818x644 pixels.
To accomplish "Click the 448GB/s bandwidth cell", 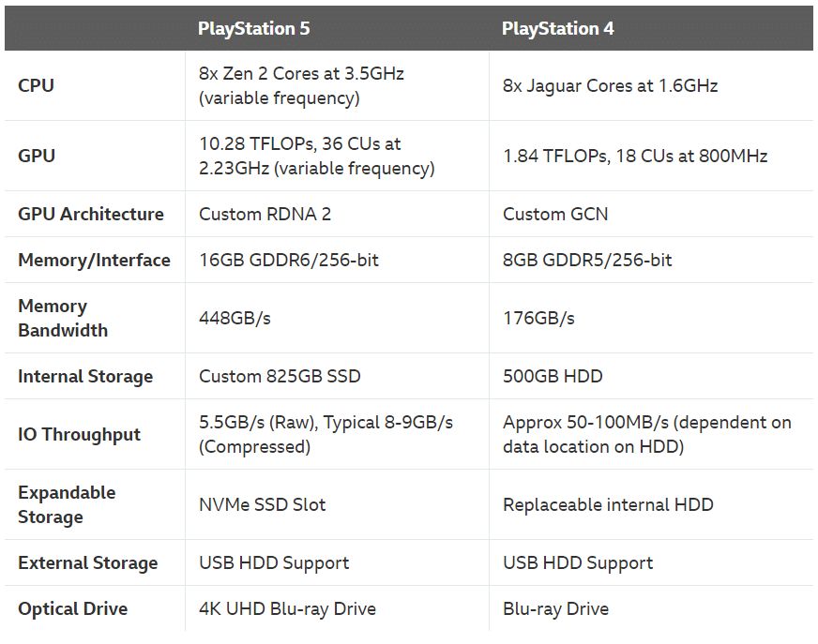I will tap(235, 318).
